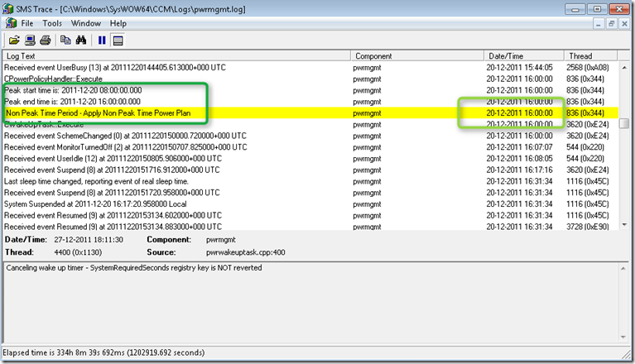This screenshot has width=635, height=364.
Task: Click the 20-12-2011 15:44:05 date cell
Action: point(520,68)
